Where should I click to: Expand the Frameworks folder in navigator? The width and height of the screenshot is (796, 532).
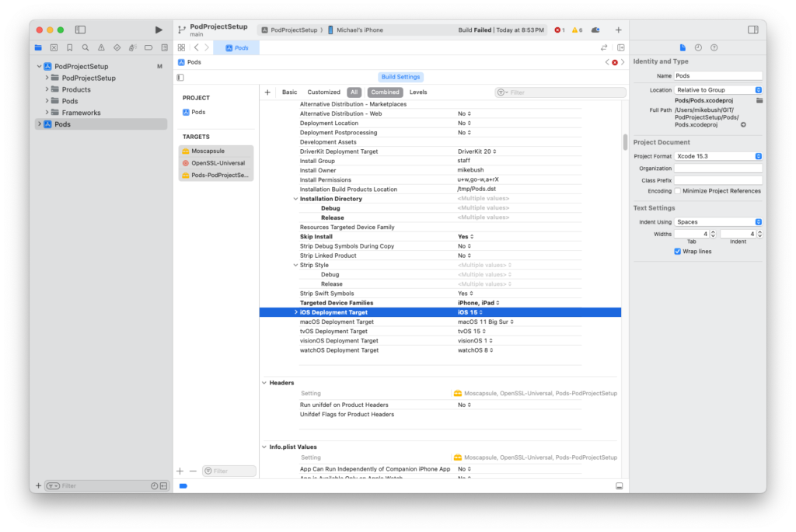coord(47,113)
